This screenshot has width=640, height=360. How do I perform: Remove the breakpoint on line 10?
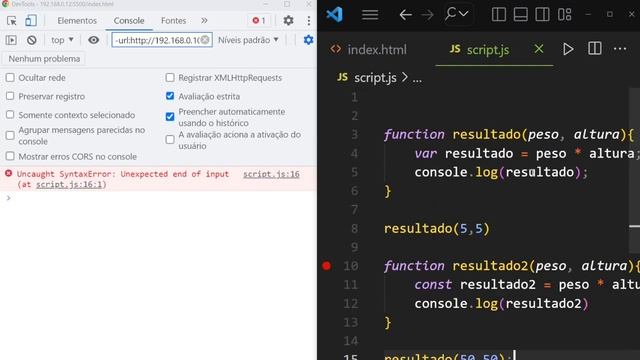point(326,266)
